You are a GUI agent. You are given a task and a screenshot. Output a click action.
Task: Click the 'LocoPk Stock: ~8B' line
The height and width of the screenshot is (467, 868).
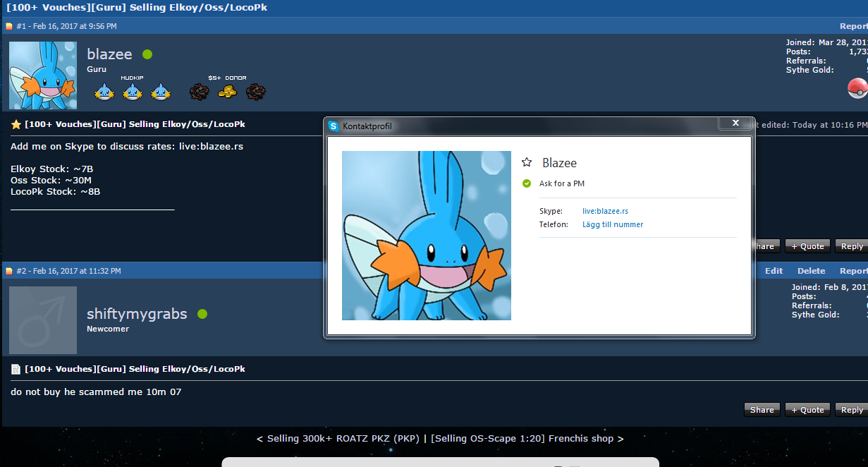(x=55, y=192)
